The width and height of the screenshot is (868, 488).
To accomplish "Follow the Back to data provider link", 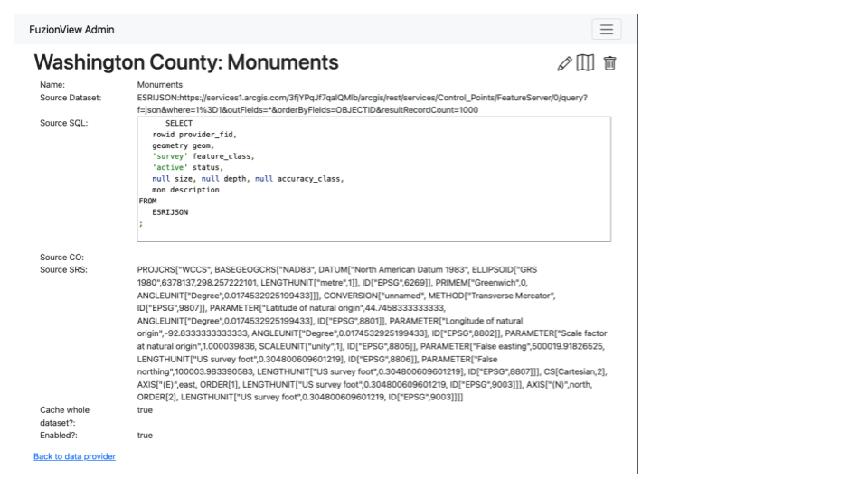I will (x=74, y=456).
